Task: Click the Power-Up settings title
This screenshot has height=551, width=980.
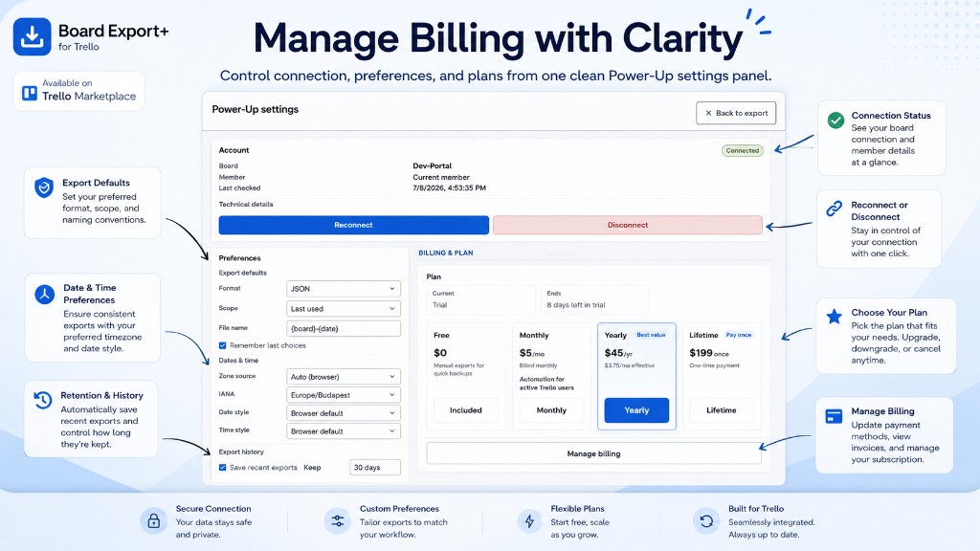Action: coord(255,109)
